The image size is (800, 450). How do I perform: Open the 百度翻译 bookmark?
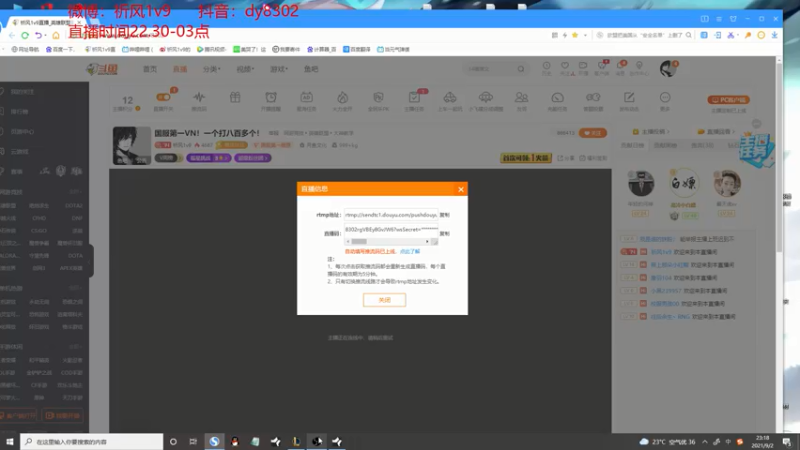click(x=357, y=49)
